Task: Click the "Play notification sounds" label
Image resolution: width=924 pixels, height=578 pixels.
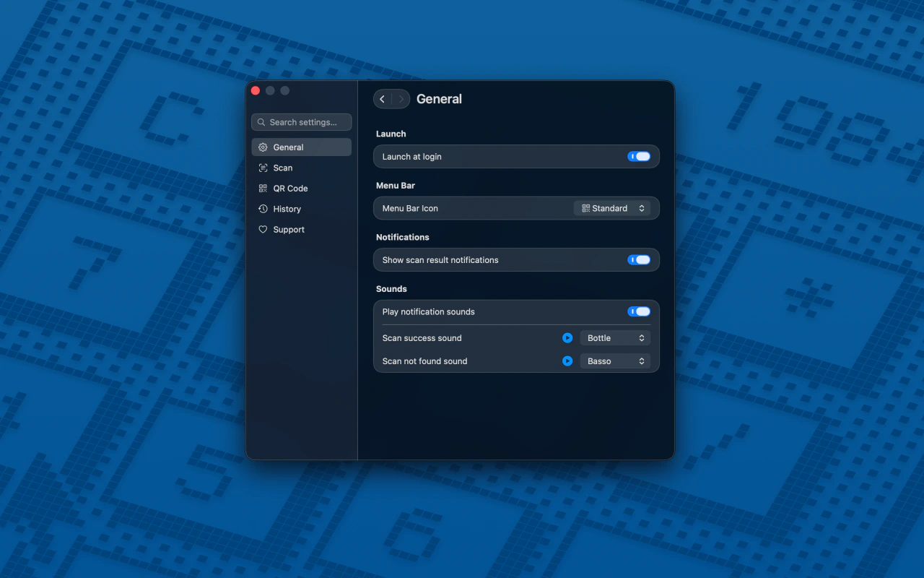Action: [428, 312]
